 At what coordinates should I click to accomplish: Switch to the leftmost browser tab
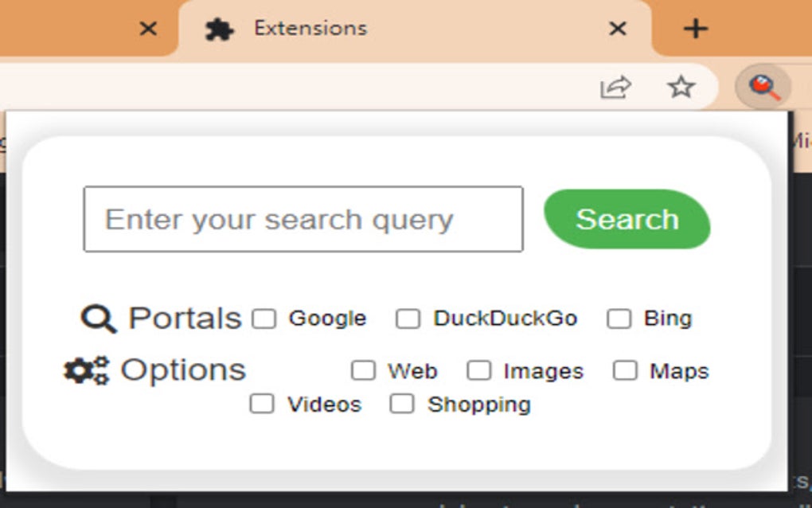72,28
